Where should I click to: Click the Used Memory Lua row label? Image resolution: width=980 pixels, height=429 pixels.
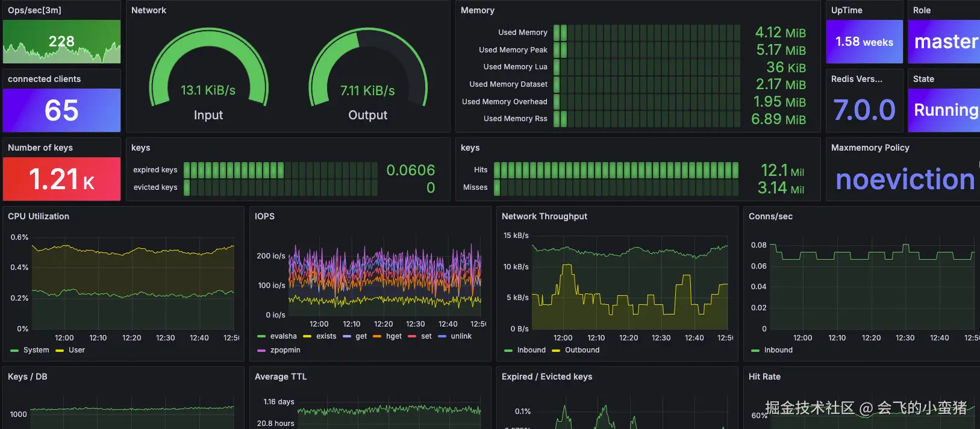point(515,67)
